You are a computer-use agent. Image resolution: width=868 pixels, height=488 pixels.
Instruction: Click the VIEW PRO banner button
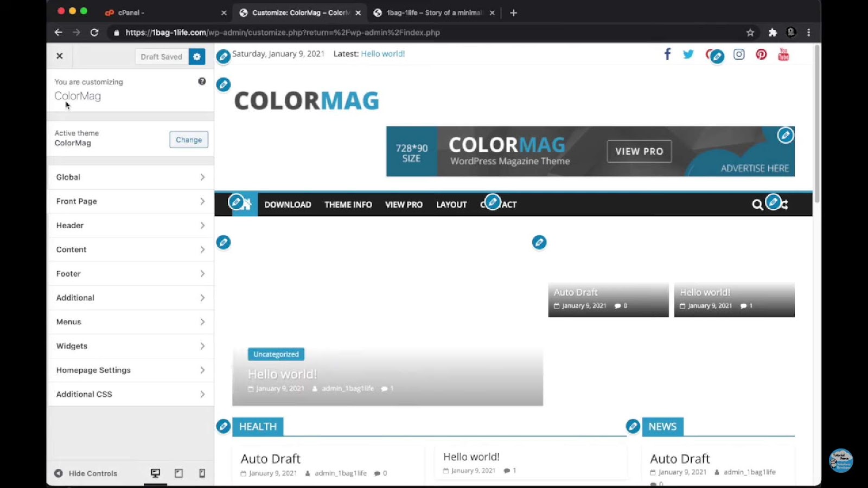(639, 151)
